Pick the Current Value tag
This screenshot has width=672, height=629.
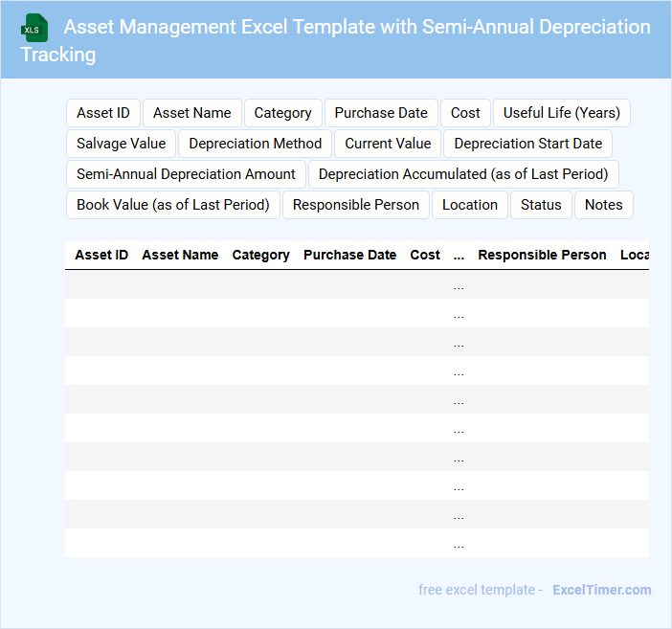pyautogui.click(x=388, y=144)
